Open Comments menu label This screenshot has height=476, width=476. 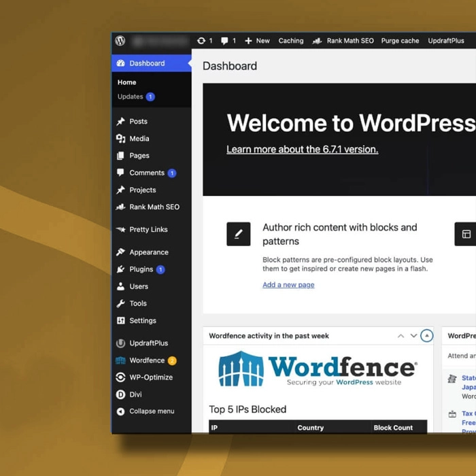click(147, 173)
